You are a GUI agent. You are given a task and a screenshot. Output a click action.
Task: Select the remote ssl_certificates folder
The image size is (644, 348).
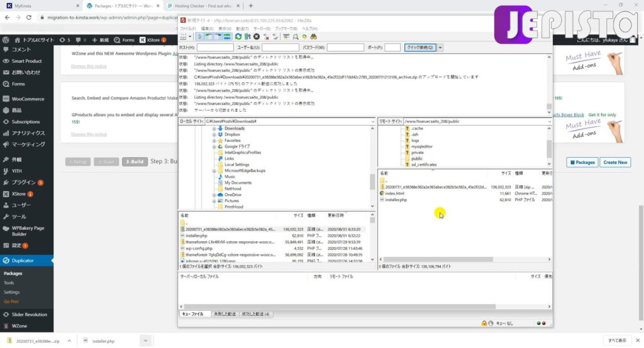pyautogui.click(x=424, y=165)
